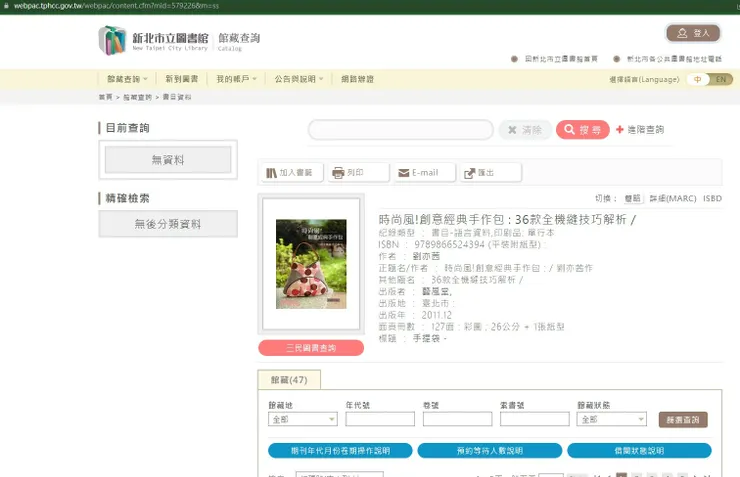Click the book cover thumbnail
Image resolution: width=740 pixels, height=477 pixels.
[x=311, y=264]
